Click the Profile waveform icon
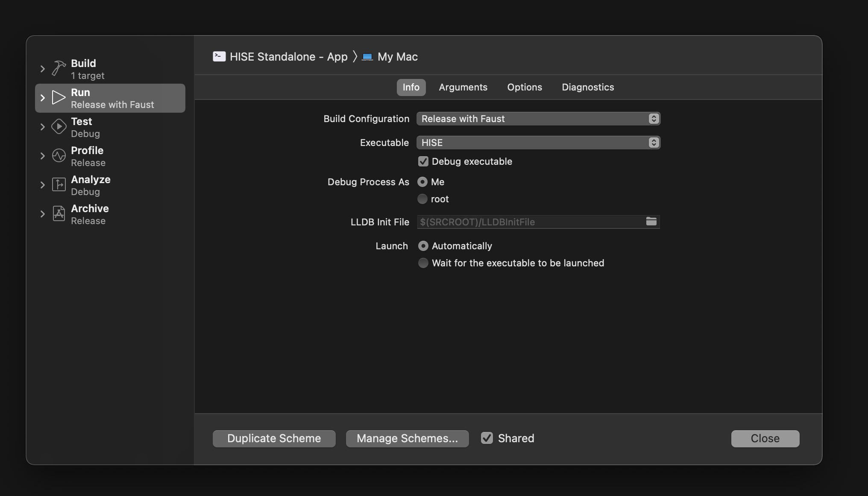Image resolution: width=868 pixels, height=496 pixels. coord(59,155)
